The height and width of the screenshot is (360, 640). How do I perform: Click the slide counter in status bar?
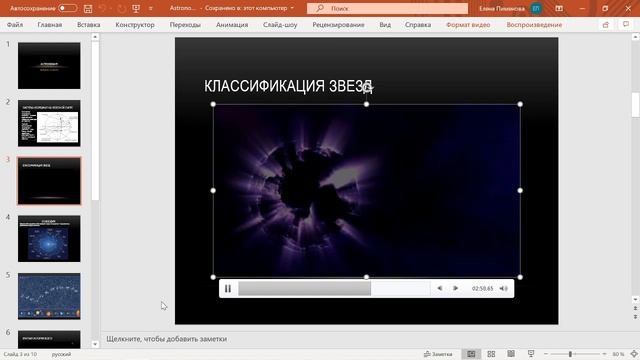20,354
